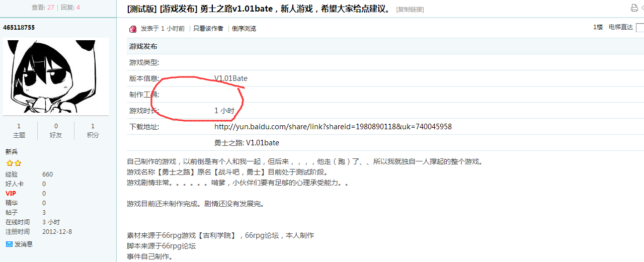Viewport: 644px width, 262px height.
Task: Click the 电梯直达 floor jump input box
Action: (x=640, y=28)
